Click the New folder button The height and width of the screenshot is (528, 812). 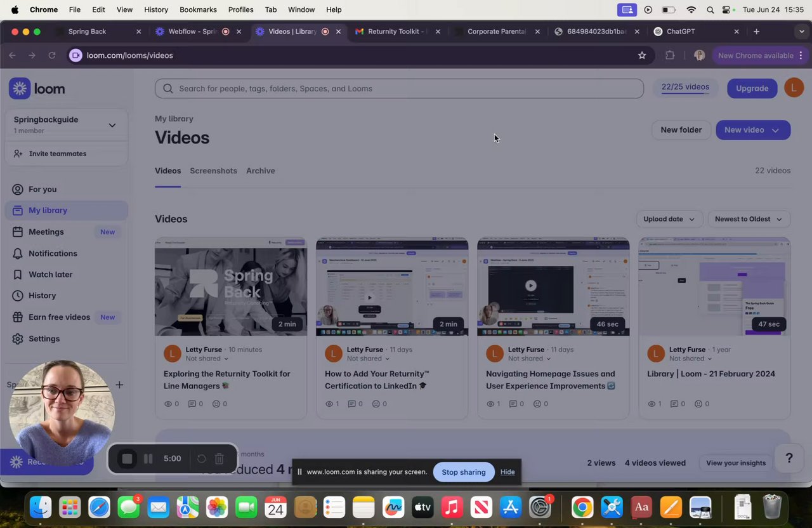[681, 129]
